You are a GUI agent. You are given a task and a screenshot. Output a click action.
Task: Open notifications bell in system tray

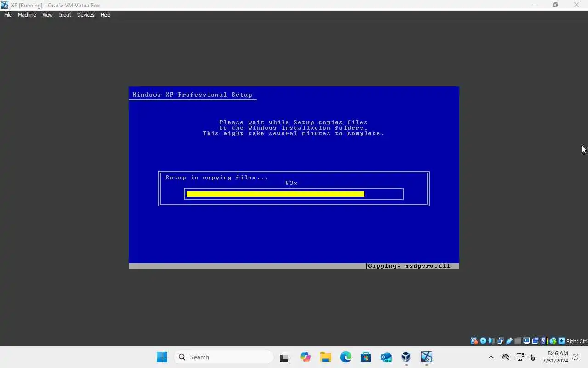pos(576,357)
